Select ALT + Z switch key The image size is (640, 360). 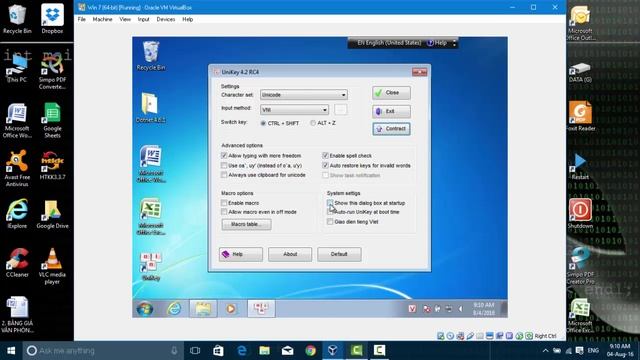click(313, 123)
